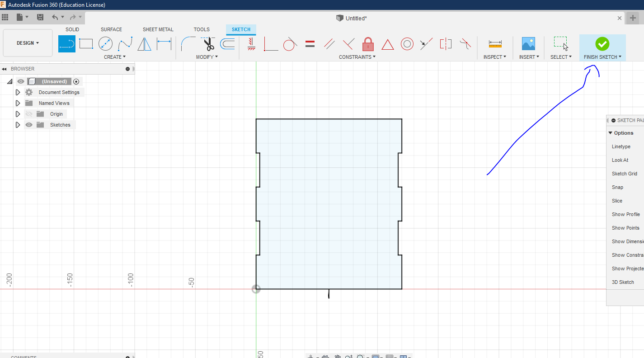Apply Perpendicular constraint
The width and height of the screenshot is (644, 358).
[x=348, y=44]
